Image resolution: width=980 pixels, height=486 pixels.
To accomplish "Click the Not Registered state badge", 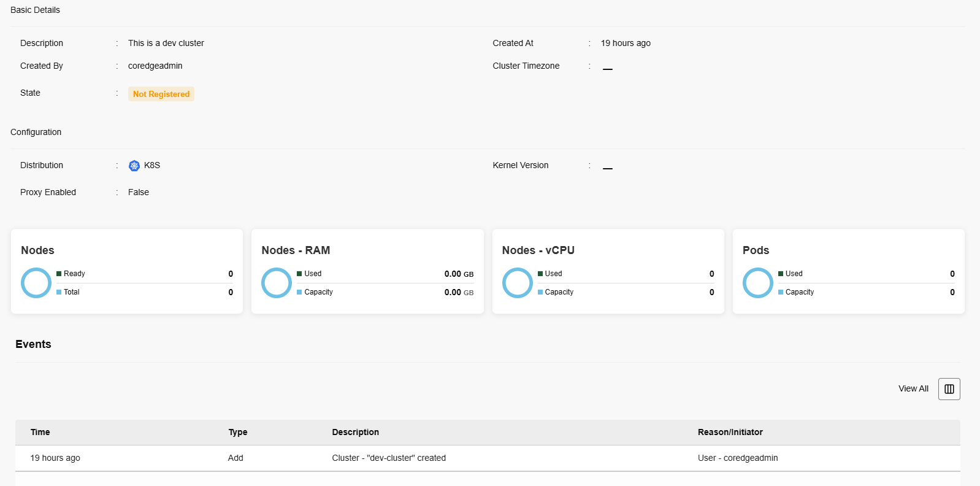I will point(161,94).
